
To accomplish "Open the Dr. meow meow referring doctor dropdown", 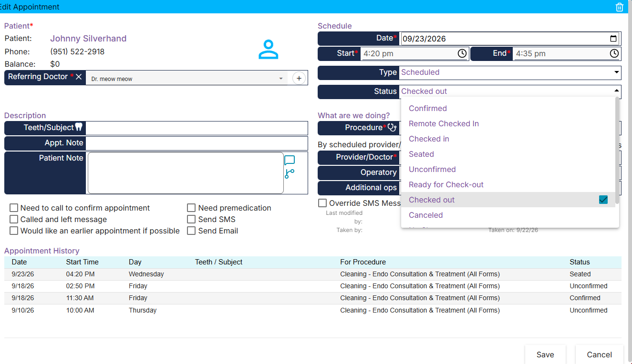I will click(187, 79).
